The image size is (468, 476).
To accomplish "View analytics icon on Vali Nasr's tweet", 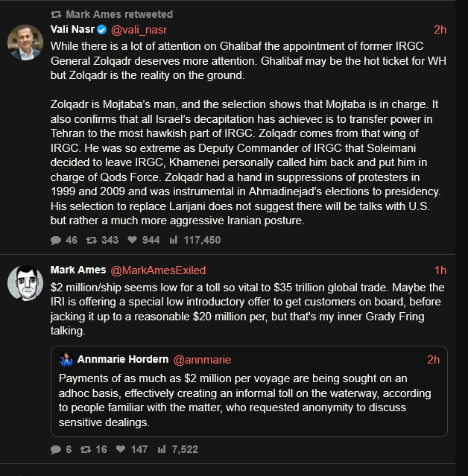I will click(x=174, y=240).
